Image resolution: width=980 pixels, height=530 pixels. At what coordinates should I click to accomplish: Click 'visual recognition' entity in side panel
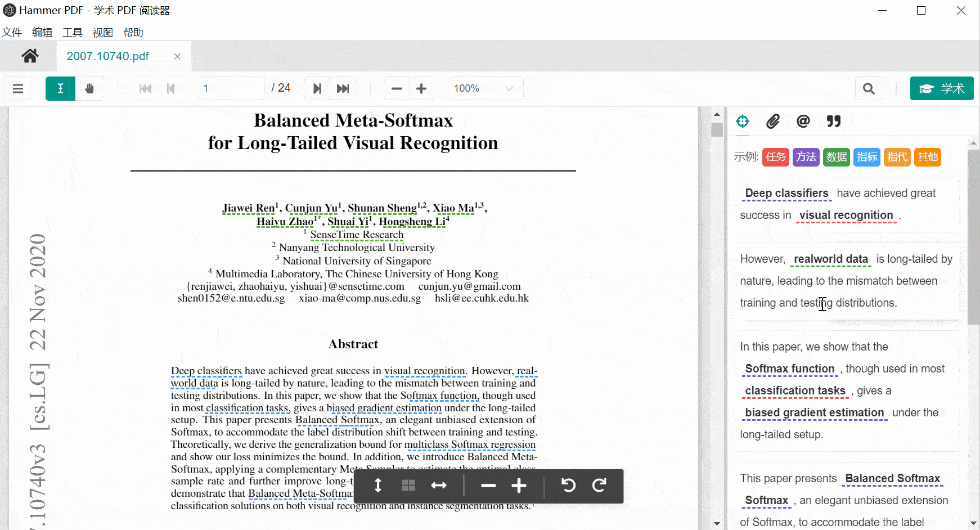coord(846,215)
